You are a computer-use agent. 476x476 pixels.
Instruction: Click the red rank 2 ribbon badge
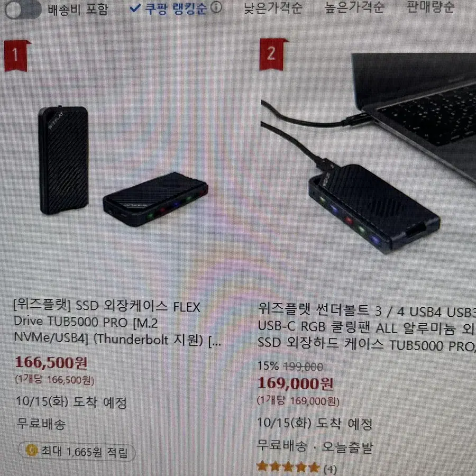272,54
